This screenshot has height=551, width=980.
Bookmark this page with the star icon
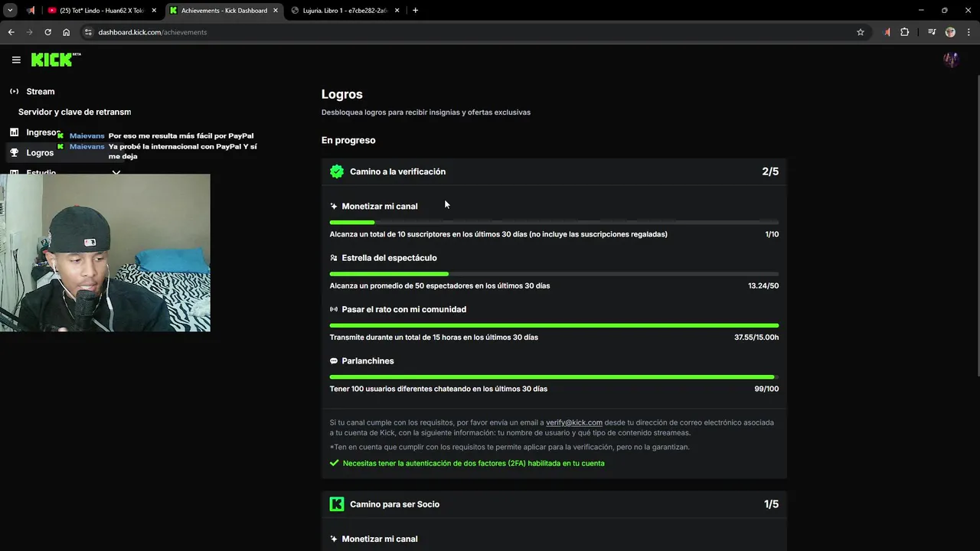click(x=861, y=32)
